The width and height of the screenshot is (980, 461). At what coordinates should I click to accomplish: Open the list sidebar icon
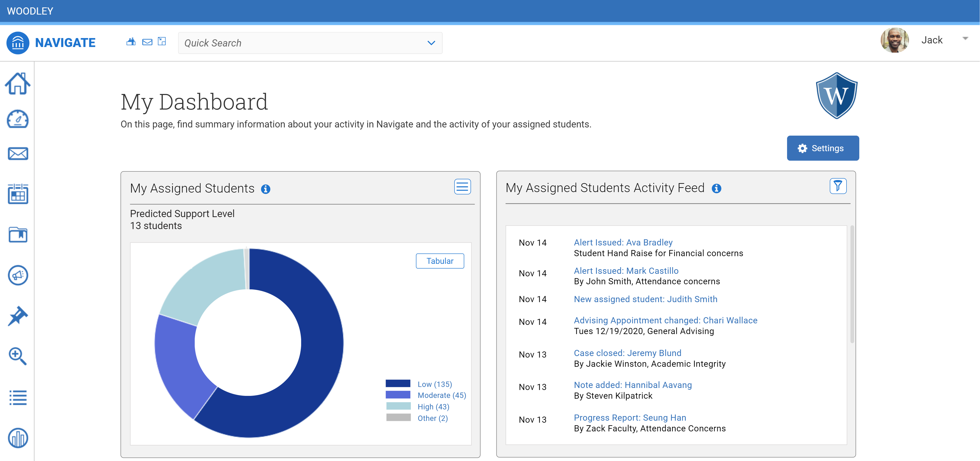[x=18, y=397]
